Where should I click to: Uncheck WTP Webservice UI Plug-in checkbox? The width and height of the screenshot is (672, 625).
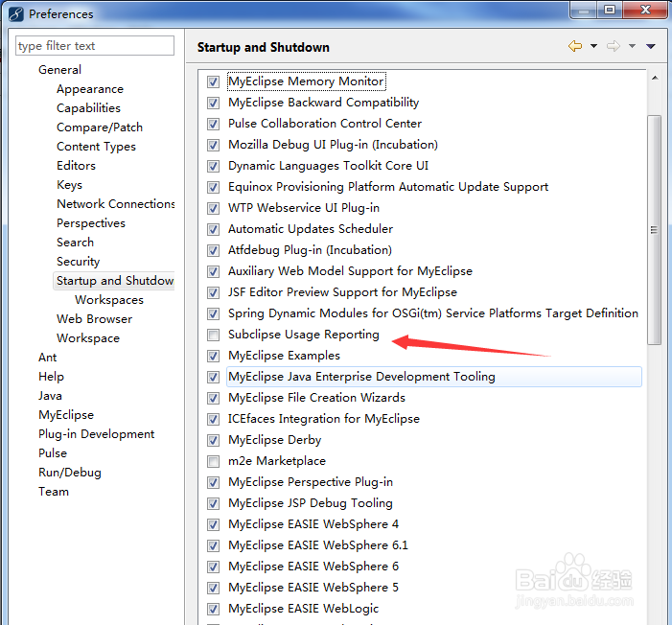point(213,208)
